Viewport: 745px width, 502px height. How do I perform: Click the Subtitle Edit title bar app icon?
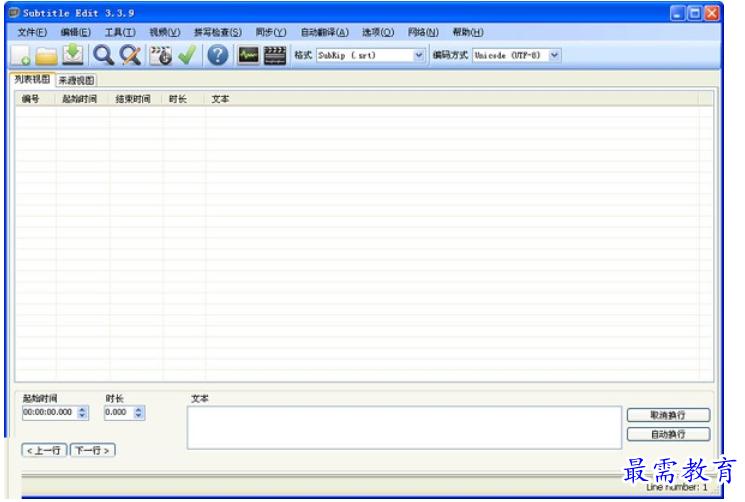click(15, 13)
